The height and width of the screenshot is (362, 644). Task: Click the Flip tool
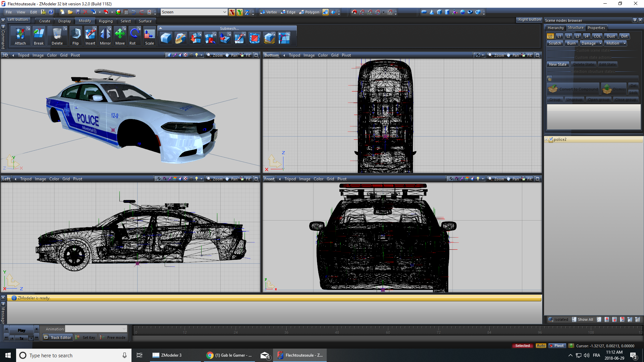click(75, 36)
